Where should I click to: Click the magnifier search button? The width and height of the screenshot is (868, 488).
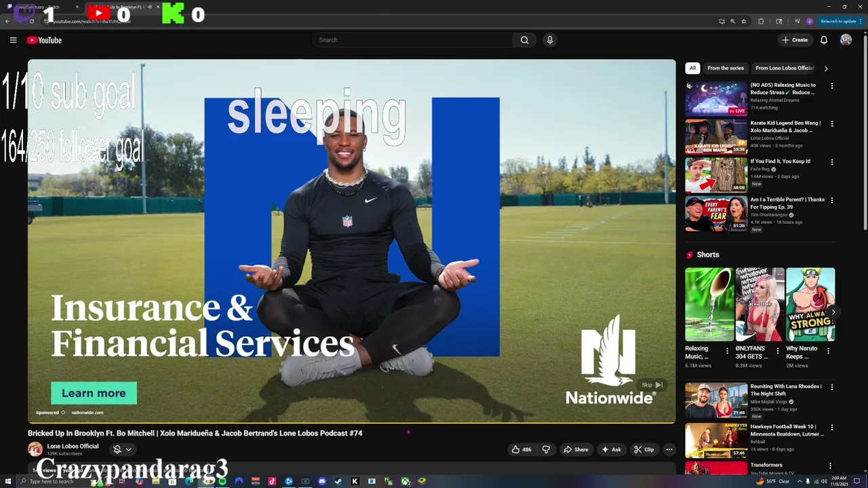point(524,40)
